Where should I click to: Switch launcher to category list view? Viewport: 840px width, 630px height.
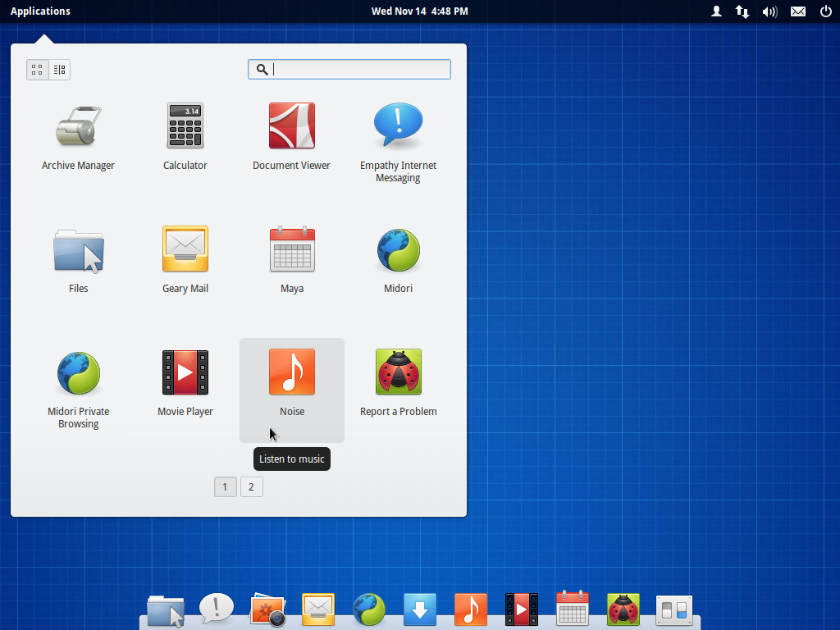(x=58, y=70)
